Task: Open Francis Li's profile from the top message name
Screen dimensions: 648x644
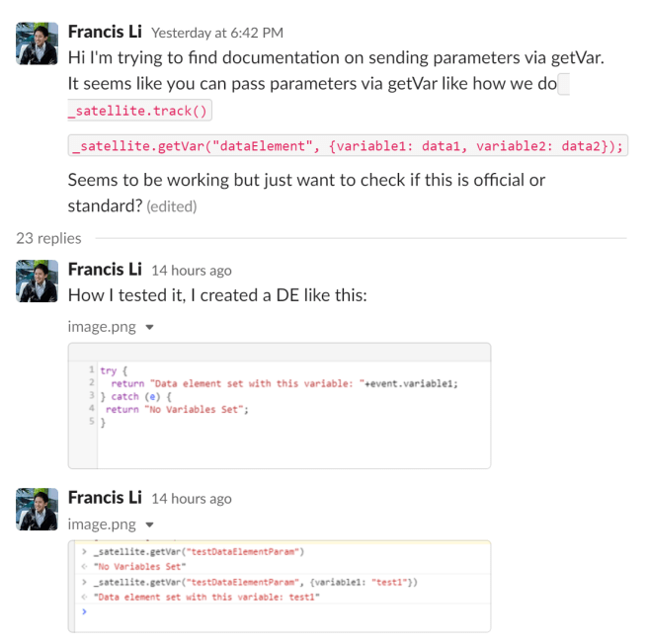Action: [x=105, y=32]
